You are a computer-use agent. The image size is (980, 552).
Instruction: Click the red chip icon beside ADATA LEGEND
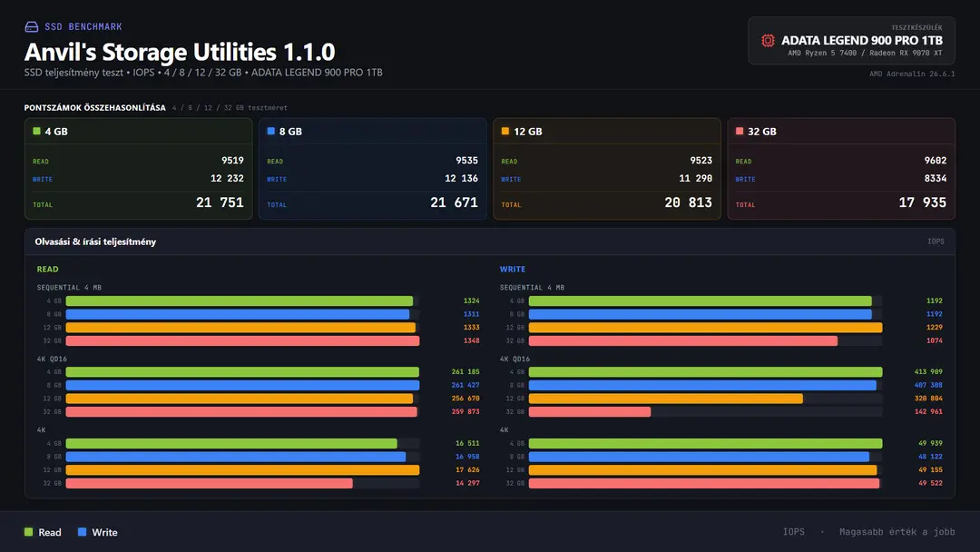coord(768,41)
